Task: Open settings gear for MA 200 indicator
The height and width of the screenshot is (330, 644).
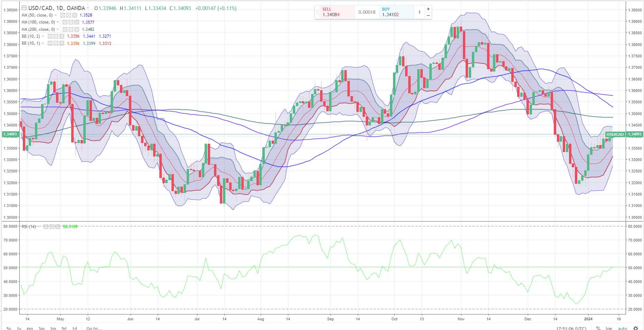Action: (x=71, y=29)
